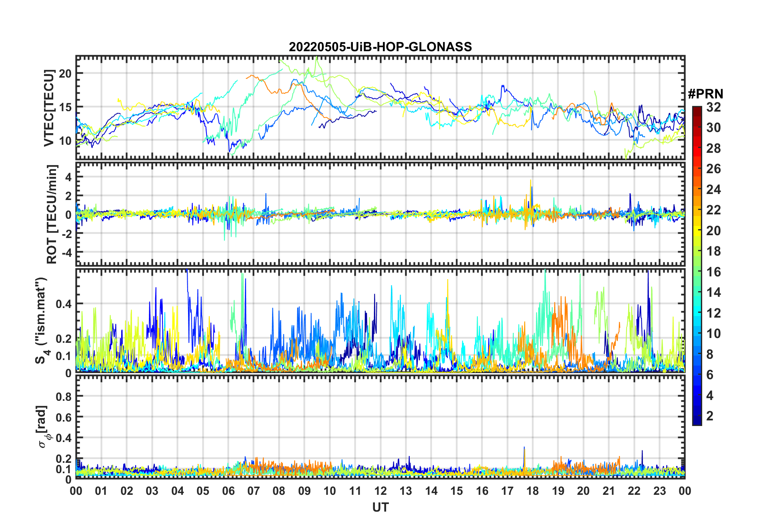Click PRN colorbar tick label "14"
The height and width of the screenshot is (532, 761).
pos(714,292)
